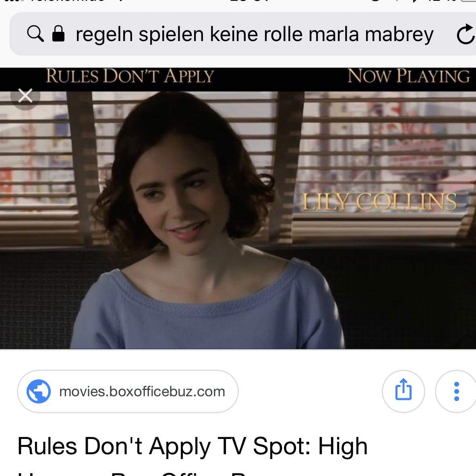
Task: Open the three-dot more options menu
Action: [456, 391]
